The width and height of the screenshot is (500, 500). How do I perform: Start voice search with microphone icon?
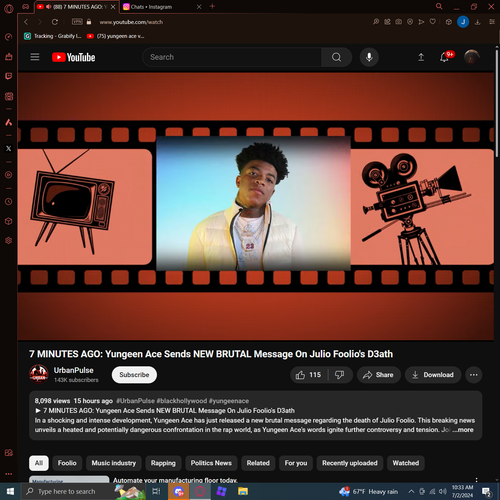369,57
